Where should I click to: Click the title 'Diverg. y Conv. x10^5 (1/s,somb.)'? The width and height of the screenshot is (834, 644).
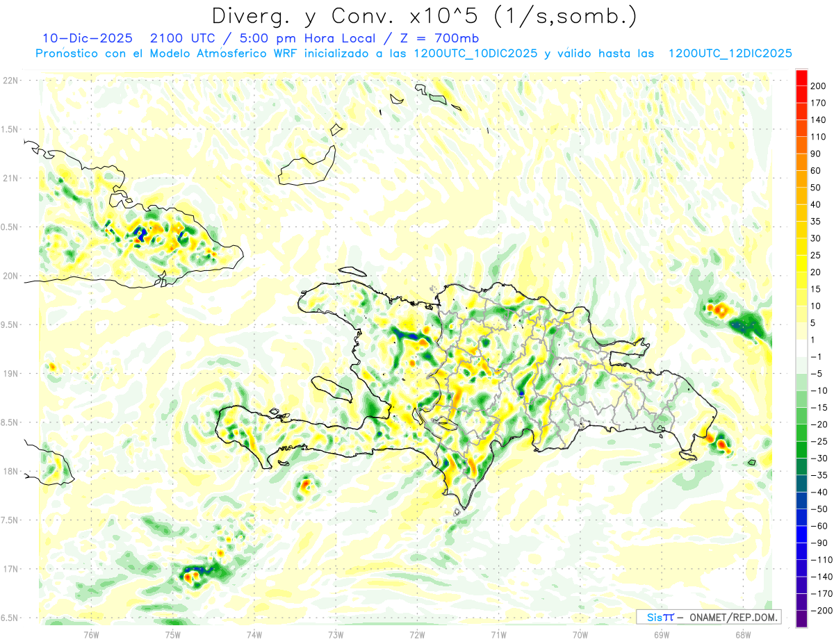tap(424, 16)
